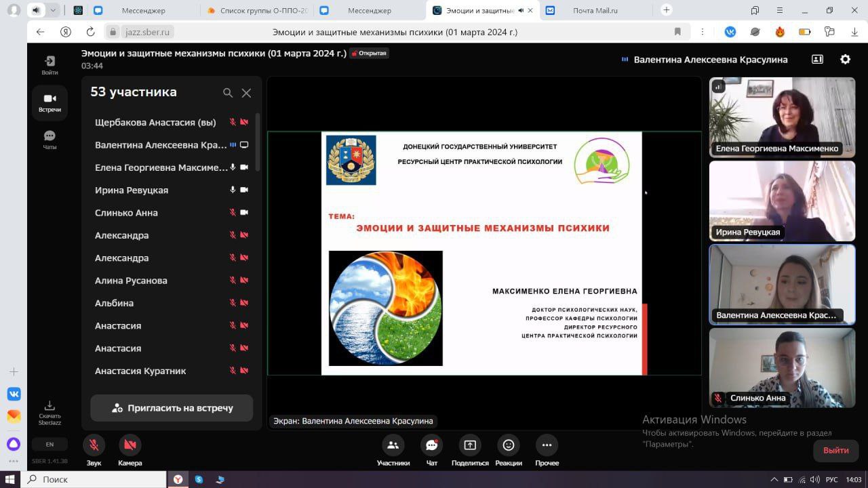The width and height of the screenshot is (868, 488).
Task: Switch EN language selector
Action: [x=50, y=445]
